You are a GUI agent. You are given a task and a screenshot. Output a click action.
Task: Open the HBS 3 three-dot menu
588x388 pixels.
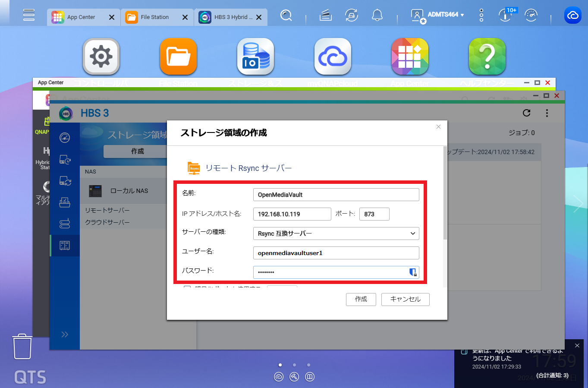(x=547, y=113)
